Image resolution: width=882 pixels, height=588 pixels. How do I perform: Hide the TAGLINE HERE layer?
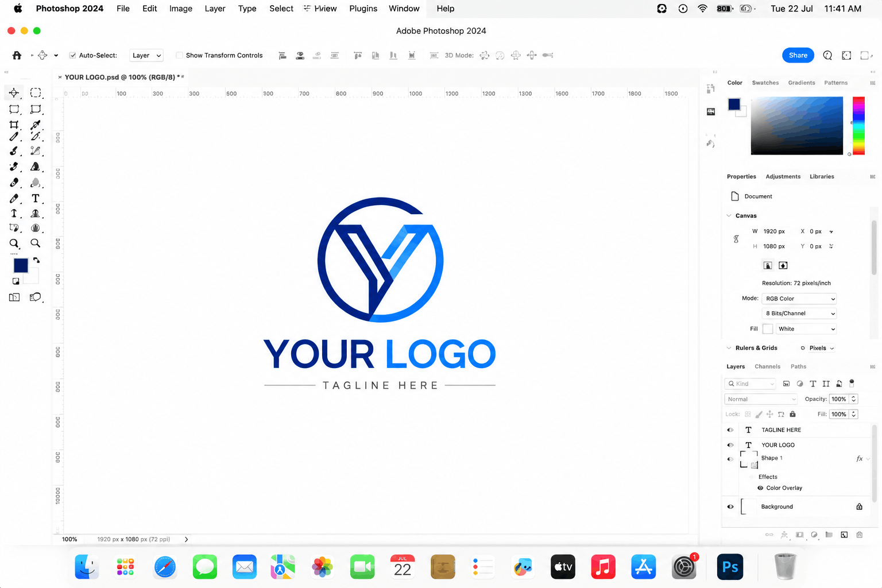pos(730,430)
